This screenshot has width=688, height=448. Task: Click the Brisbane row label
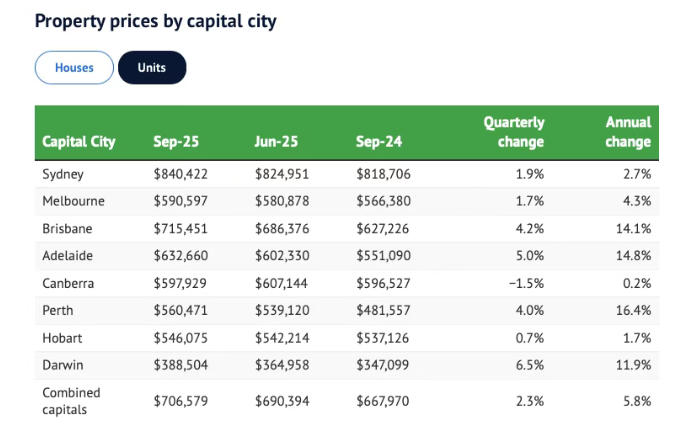tap(68, 229)
